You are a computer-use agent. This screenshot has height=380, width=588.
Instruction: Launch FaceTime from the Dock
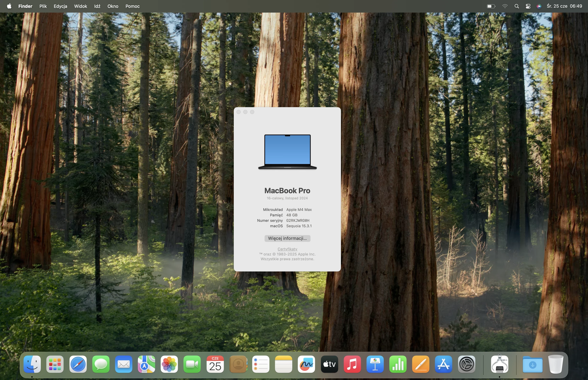point(192,364)
